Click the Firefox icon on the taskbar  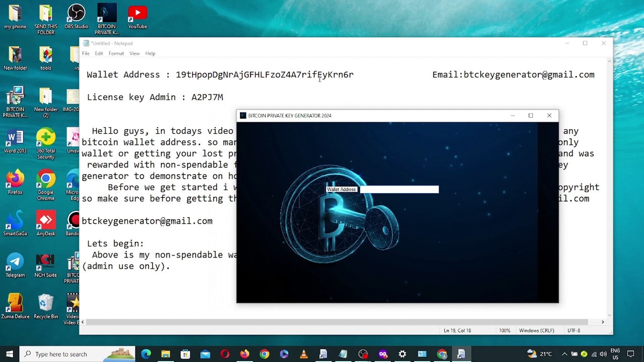point(244,354)
